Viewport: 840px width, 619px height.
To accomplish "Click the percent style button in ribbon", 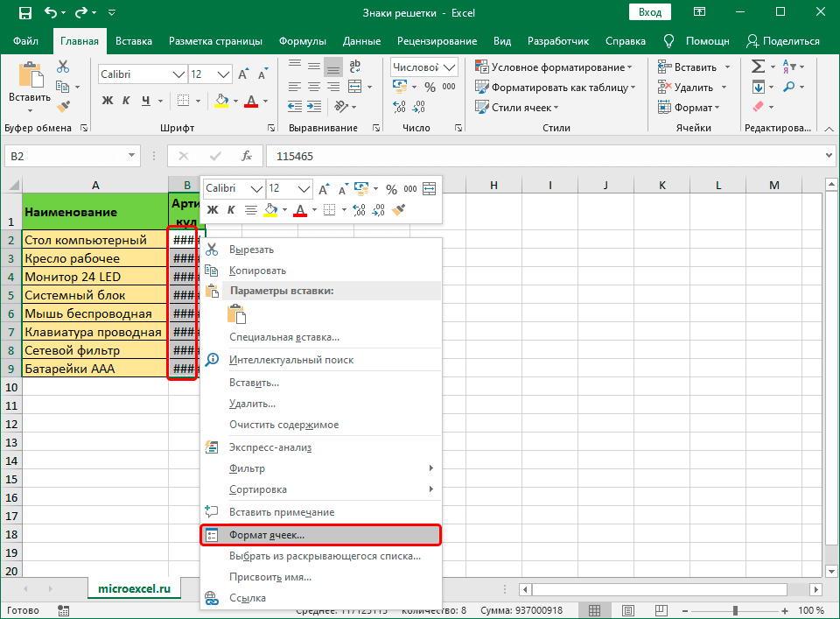I will tap(430, 87).
